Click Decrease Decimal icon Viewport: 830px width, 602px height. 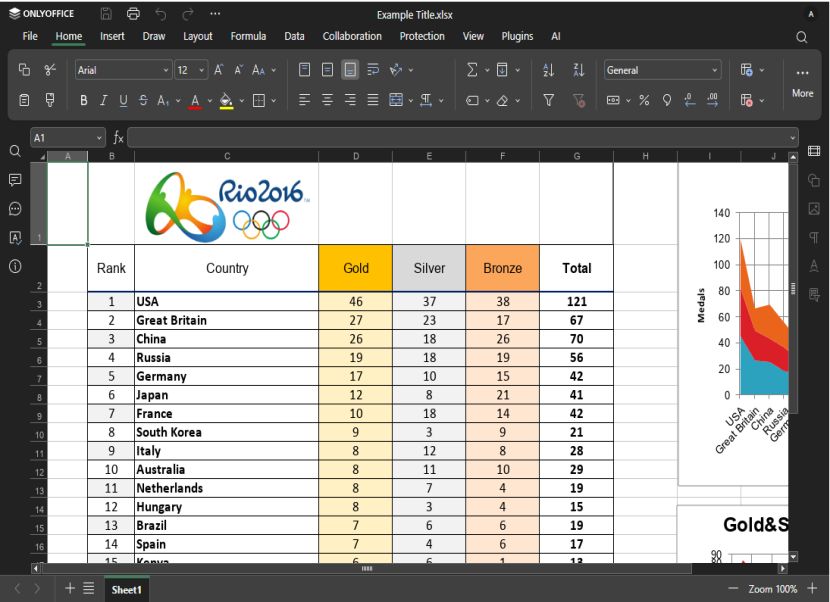(x=690, y=100)
